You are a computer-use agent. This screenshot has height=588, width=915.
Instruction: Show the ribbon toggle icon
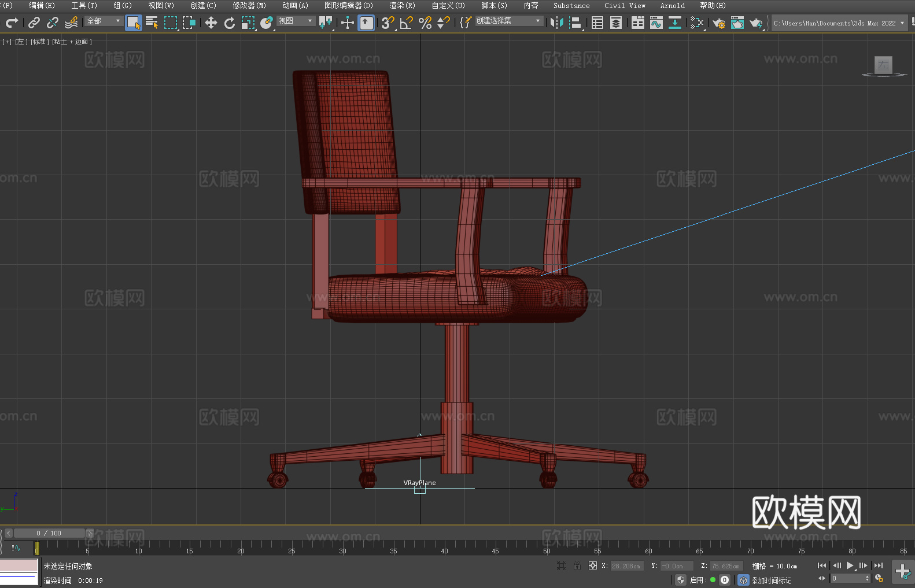638,23
